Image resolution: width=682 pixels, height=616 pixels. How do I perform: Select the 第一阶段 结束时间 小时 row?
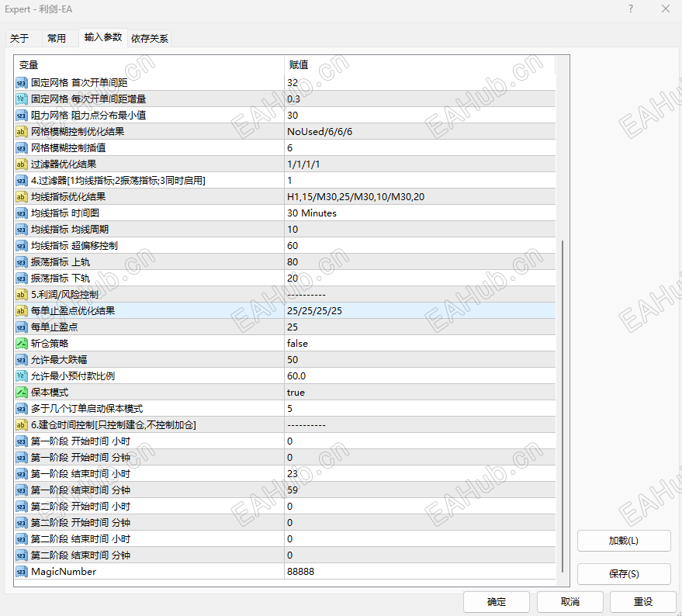(285, 474)
